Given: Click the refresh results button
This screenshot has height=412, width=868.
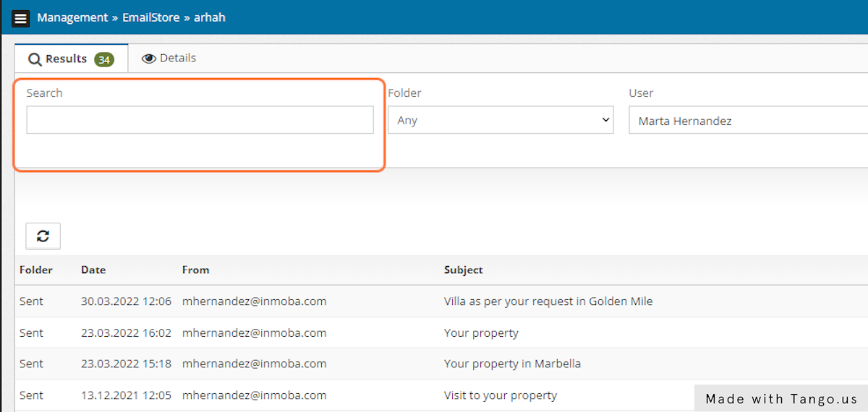Looking at the screenshot, I should tap(43, 236).
